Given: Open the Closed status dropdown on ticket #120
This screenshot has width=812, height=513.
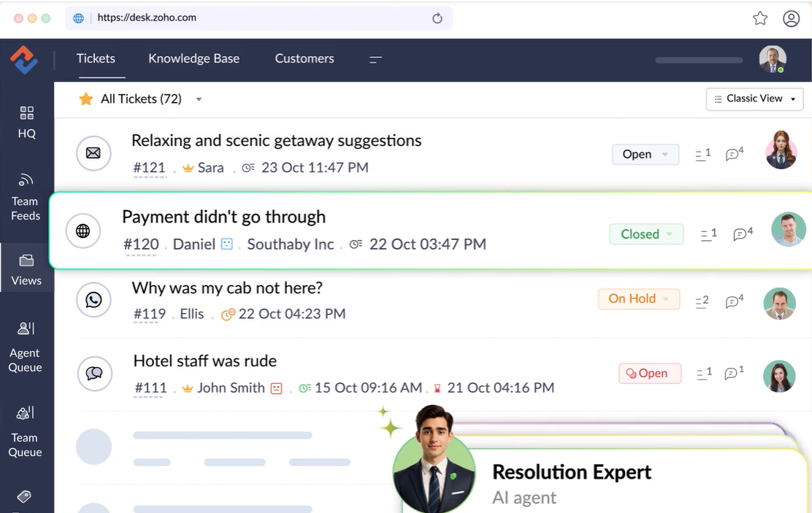Looking at the screenshot, I should pos(646,234).
